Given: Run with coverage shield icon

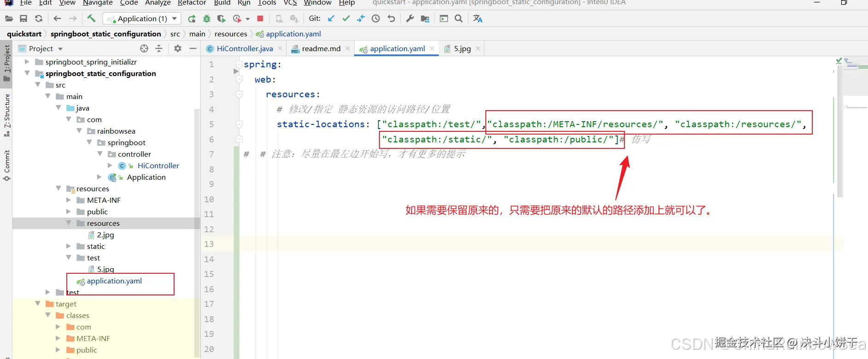Looking at the screenshot, I should [221, 19].
